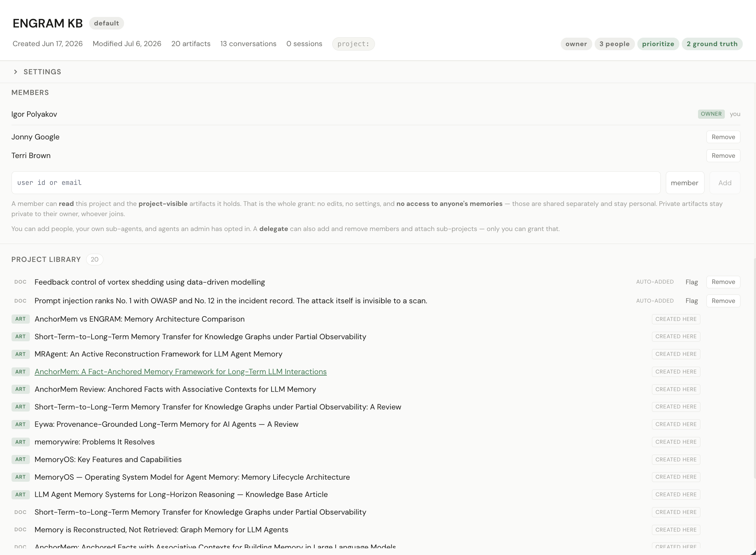Click the Project Library count badge 20

95,260
